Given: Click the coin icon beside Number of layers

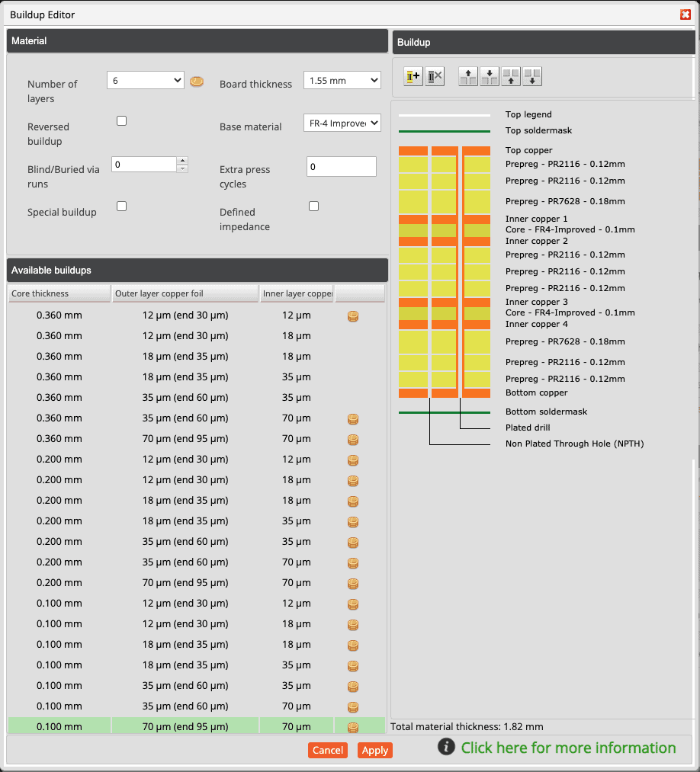Looking at the screenshot, I should tap(197, 82).
